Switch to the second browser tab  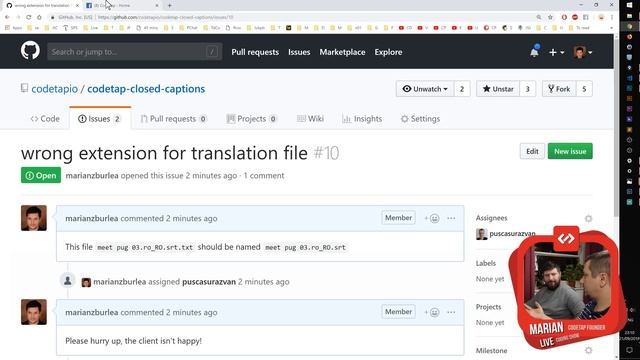(x=122, y=5)
